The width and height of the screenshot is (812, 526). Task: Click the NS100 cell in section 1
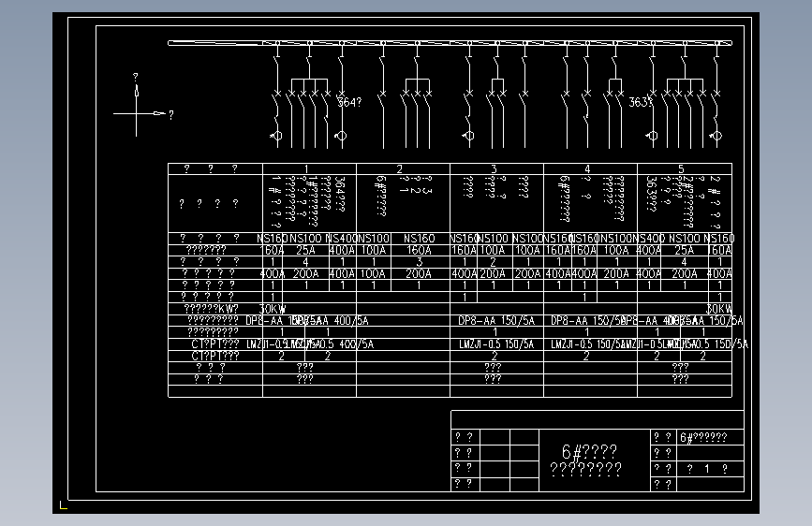point(305,239)
